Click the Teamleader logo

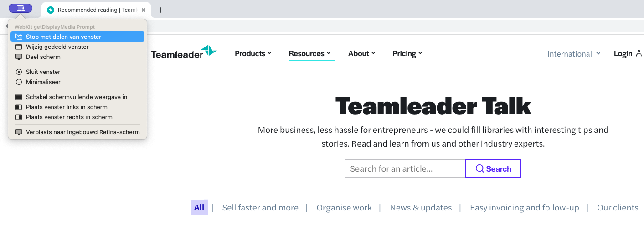(x=184, y=52)
